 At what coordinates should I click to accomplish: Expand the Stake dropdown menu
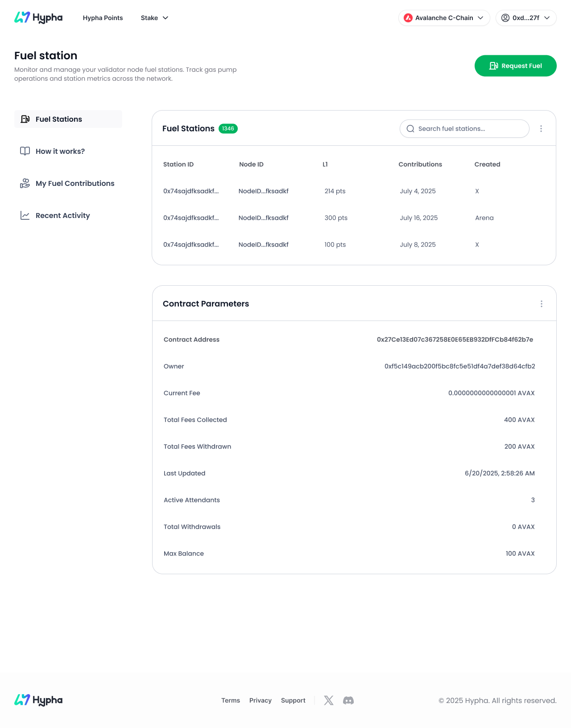coord(154,18)
